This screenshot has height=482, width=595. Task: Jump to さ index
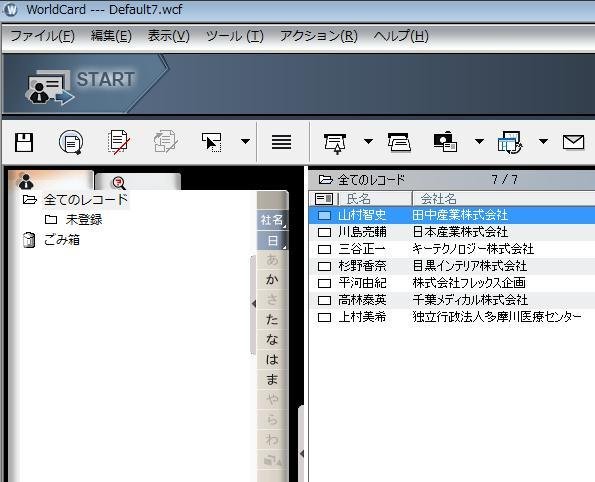[x=272, y=300]
